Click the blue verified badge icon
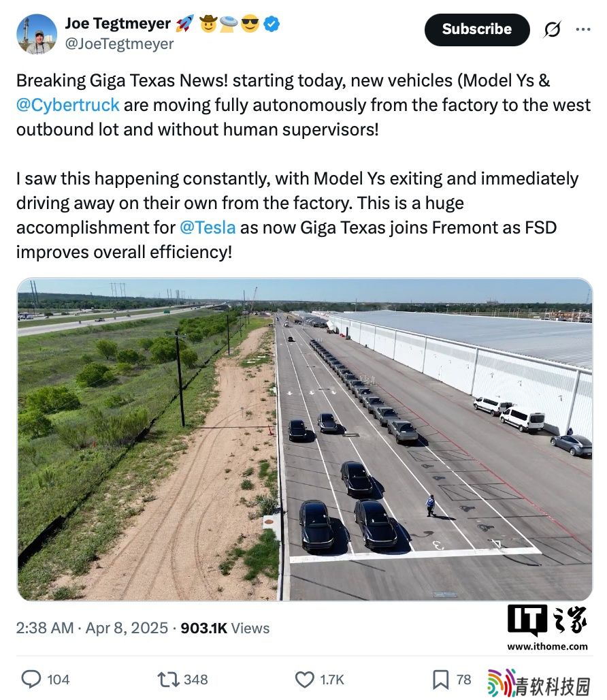 pyautogui.click(x=272, y=24)
